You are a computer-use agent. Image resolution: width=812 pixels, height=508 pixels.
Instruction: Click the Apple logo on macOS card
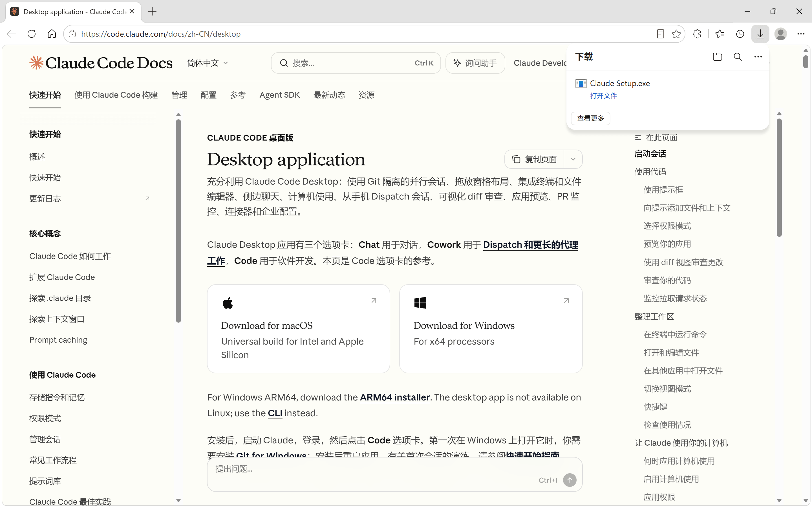pos(228,303)
